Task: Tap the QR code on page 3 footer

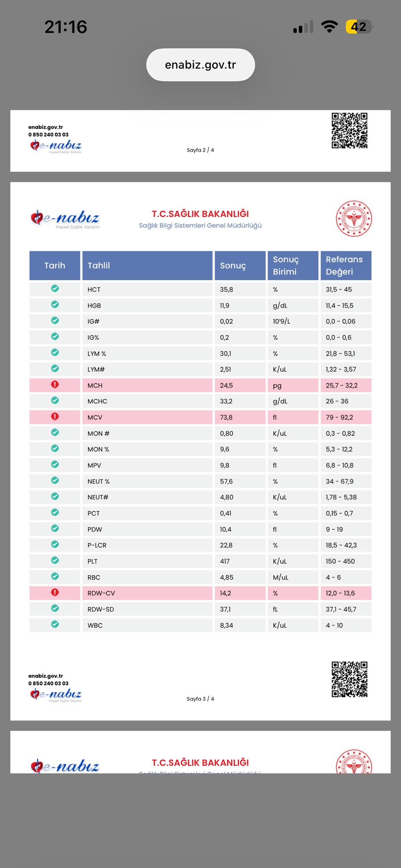Action: tap(349, 679)
